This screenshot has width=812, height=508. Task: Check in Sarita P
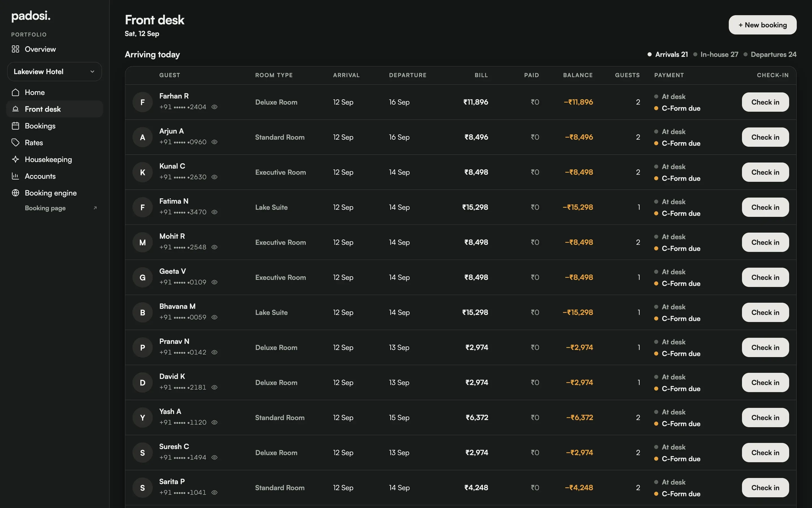pyautogui.click(x=765, y=487)
